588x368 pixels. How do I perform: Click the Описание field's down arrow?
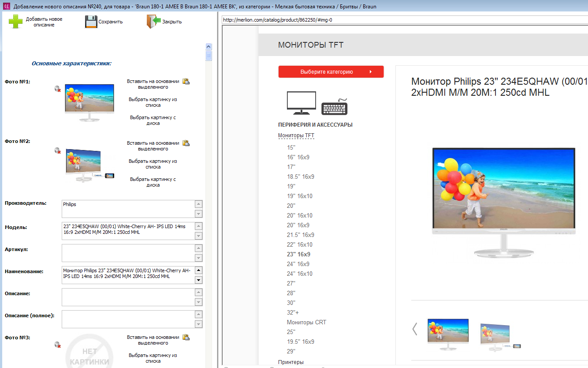click(199, 302)
